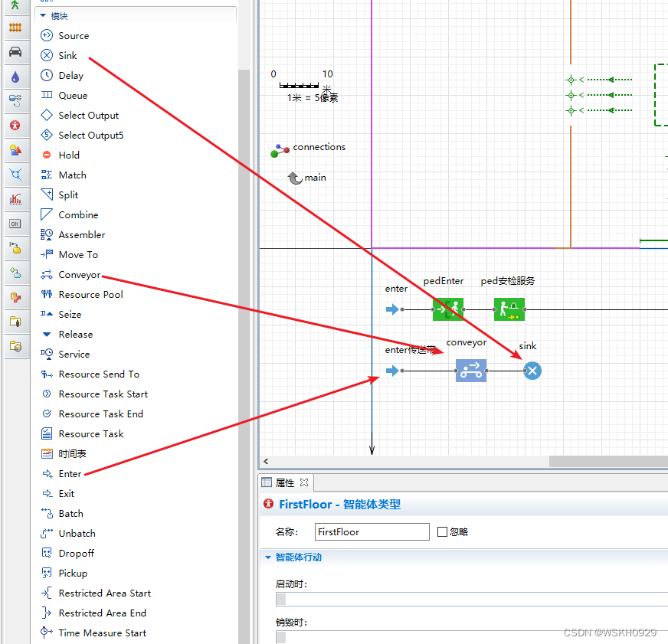Select the 时间表 schedule block
This screenshot has width=668, height=644.
[64, 453]
